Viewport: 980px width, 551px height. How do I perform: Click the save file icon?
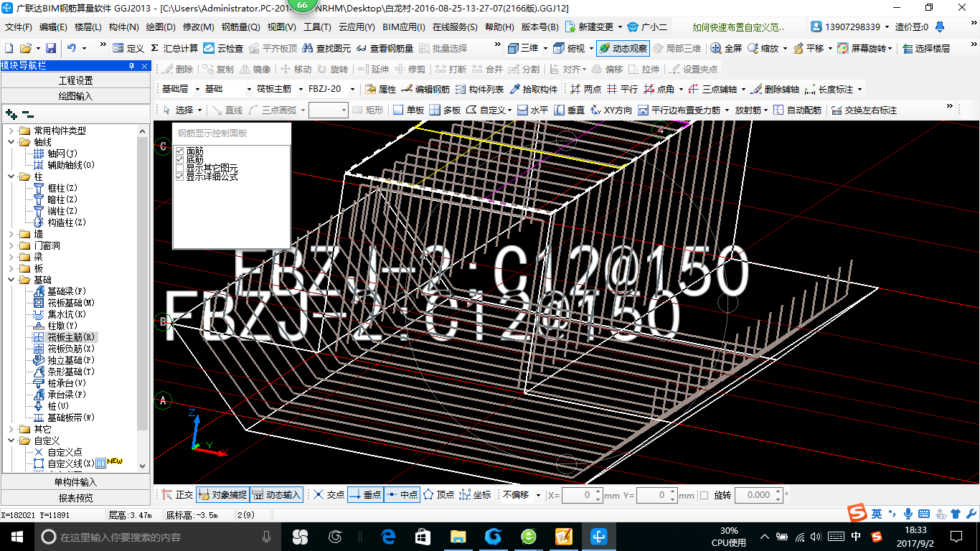[x=51, y=48]
